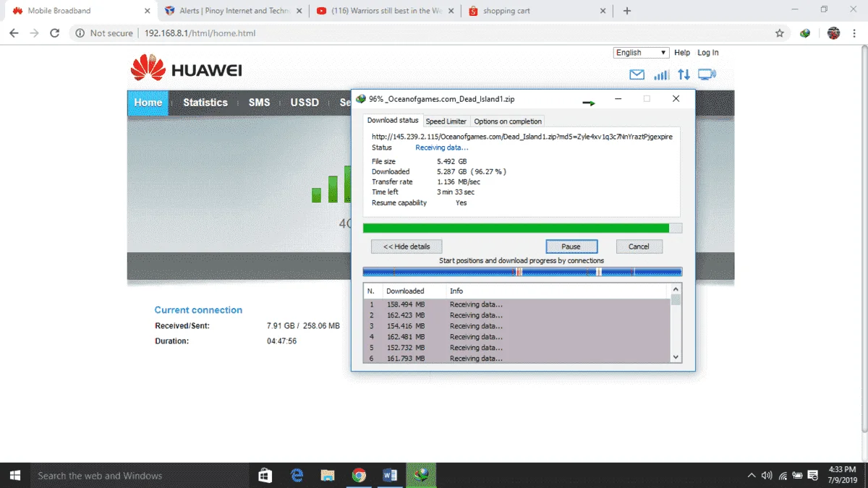Open the USSD menu item
This screenshot has width=868, height=488.
pos(305,103)
